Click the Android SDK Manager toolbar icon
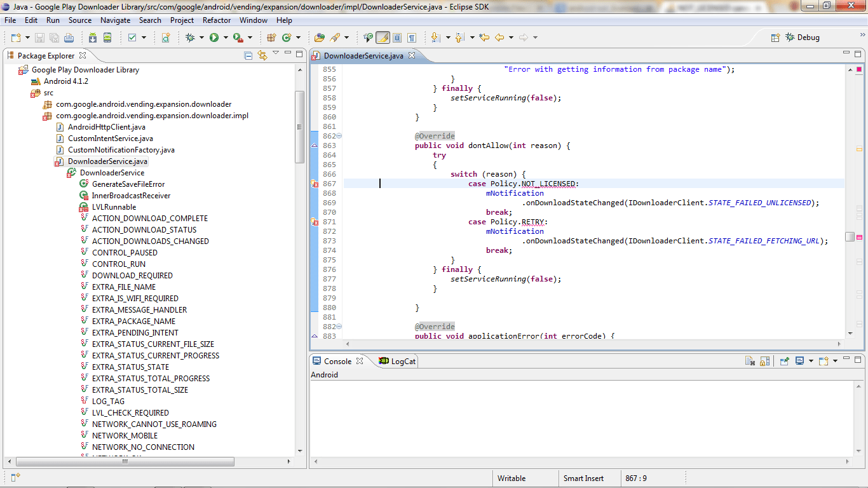 pos(93,37)
